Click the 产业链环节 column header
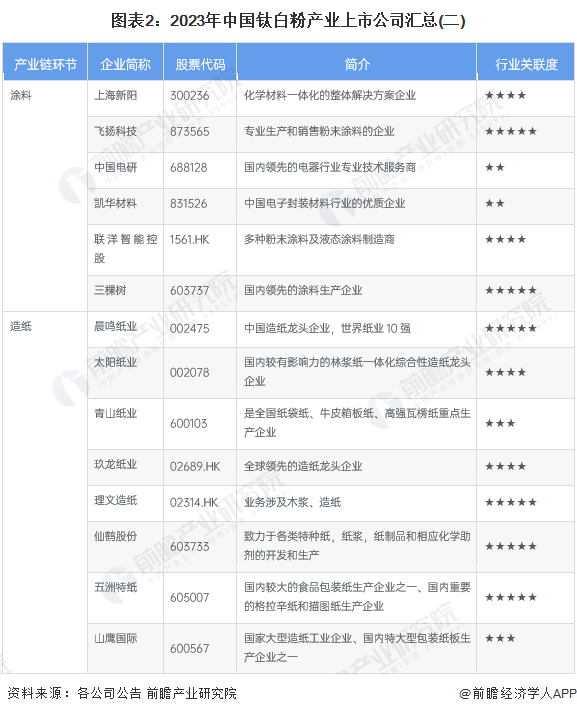Viewport: 577px width, 714px height. [45, 63]
